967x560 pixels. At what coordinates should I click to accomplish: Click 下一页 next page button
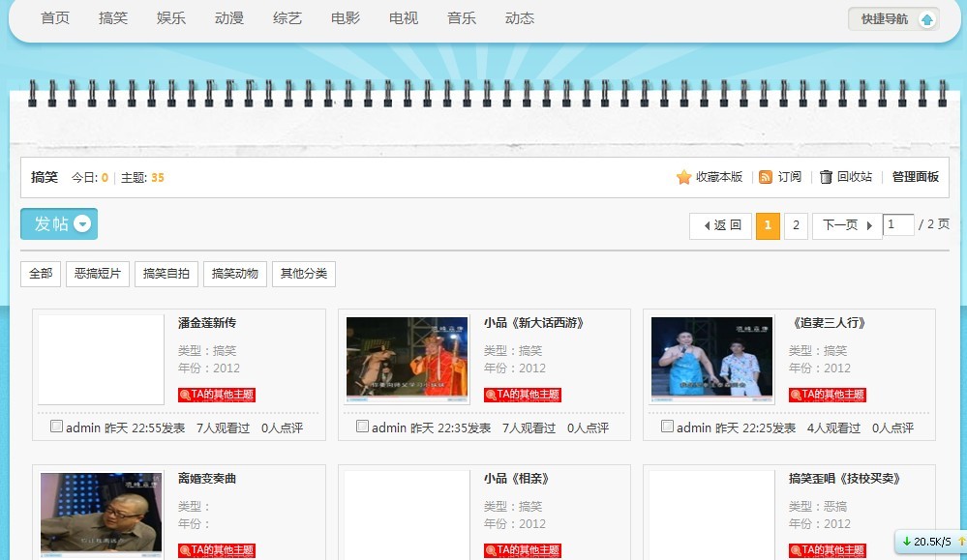[847, 225]
